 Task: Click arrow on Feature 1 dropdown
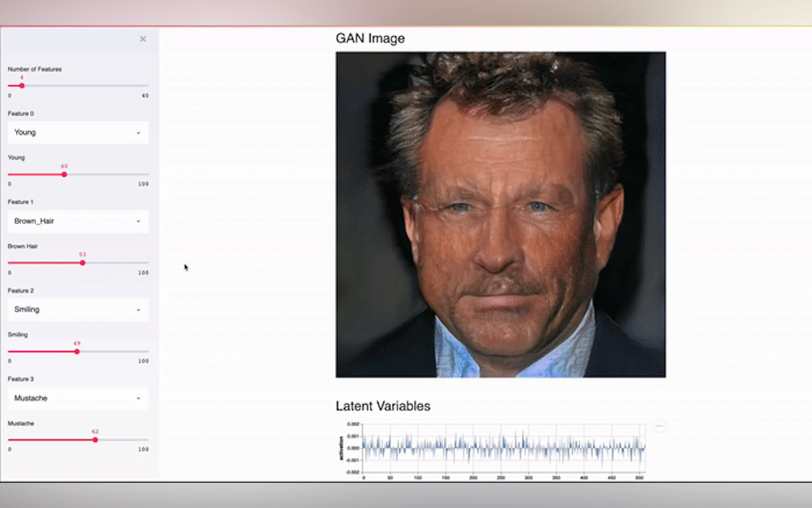(x=138, y=221)
